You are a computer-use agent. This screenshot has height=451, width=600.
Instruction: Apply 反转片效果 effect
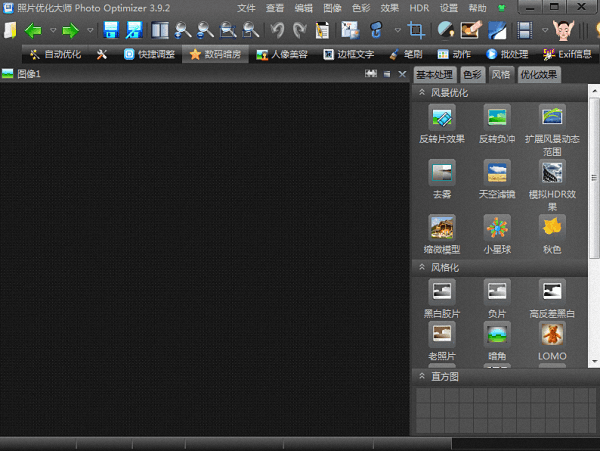442,124
